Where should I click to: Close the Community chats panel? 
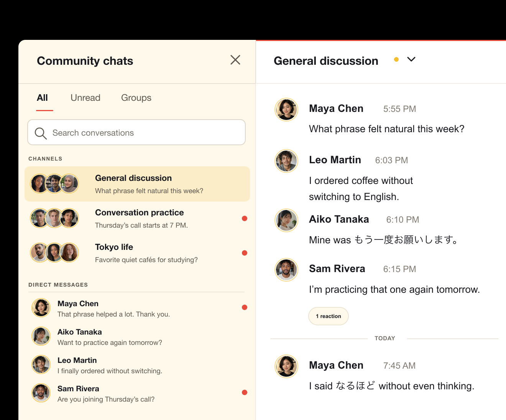235,60
